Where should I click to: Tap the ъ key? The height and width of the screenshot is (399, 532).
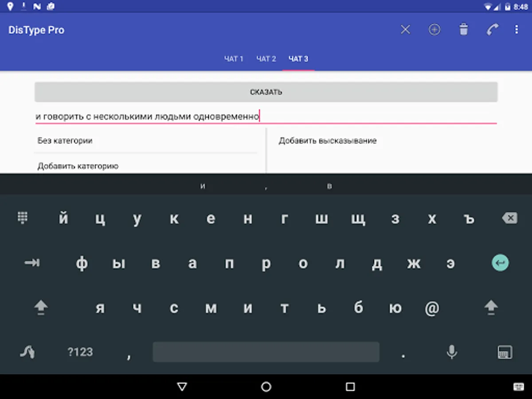(469, 219)
